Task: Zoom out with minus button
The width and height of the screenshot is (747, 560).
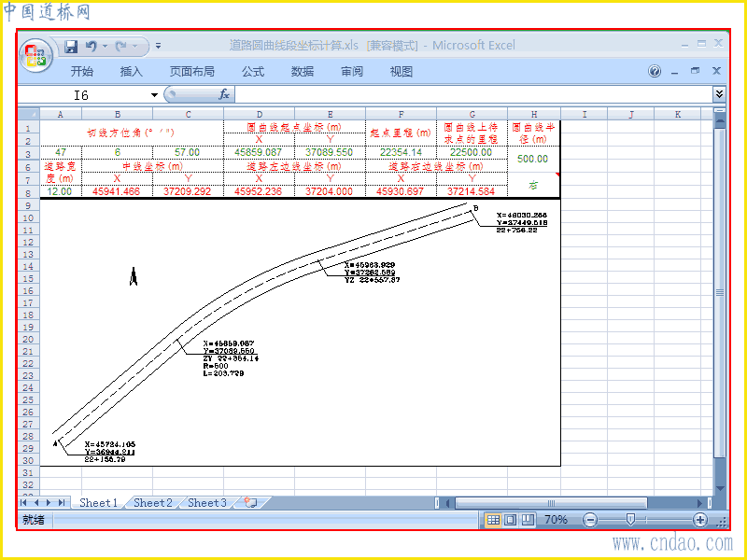Action: coord(590,520)
